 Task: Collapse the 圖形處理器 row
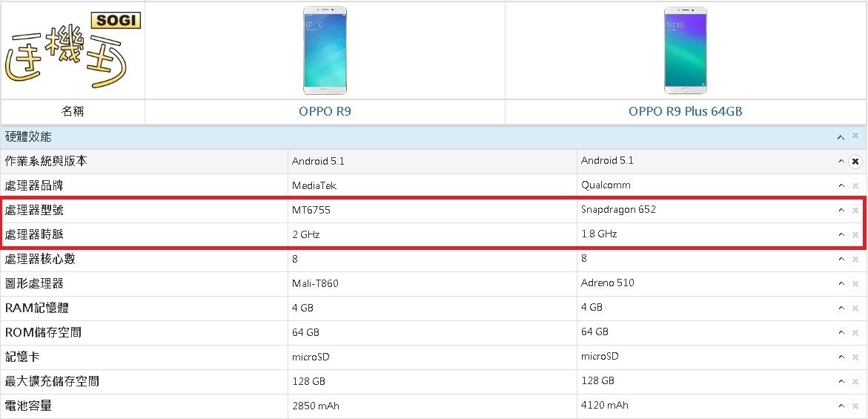[841, 284]
